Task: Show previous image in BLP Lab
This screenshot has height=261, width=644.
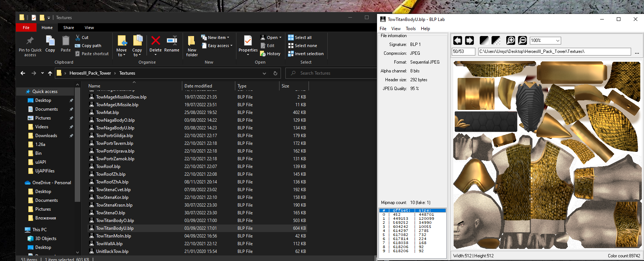Action: tap(458, 40)
